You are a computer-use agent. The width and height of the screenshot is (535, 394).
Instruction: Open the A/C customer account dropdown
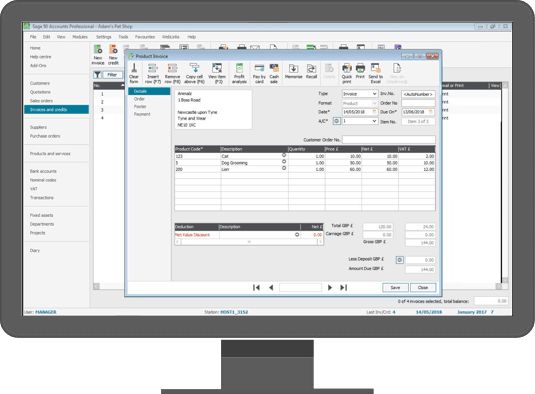(x=374, y=121)
